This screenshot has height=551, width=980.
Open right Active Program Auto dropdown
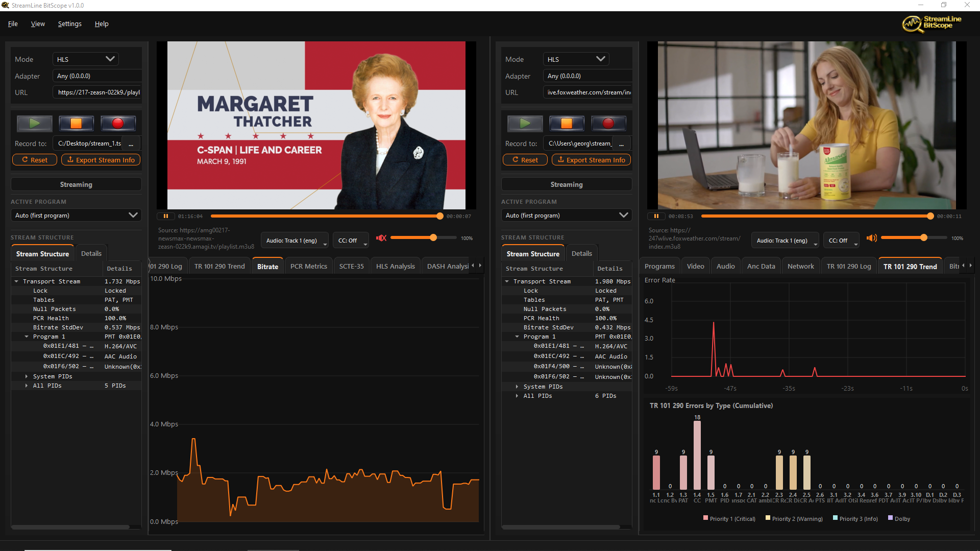coord(566,215)
